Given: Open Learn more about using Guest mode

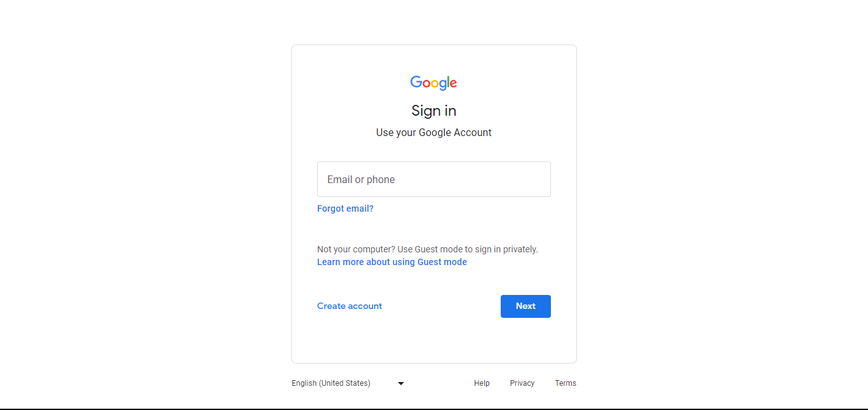Looking at the screenshot, I should (392, 262).
